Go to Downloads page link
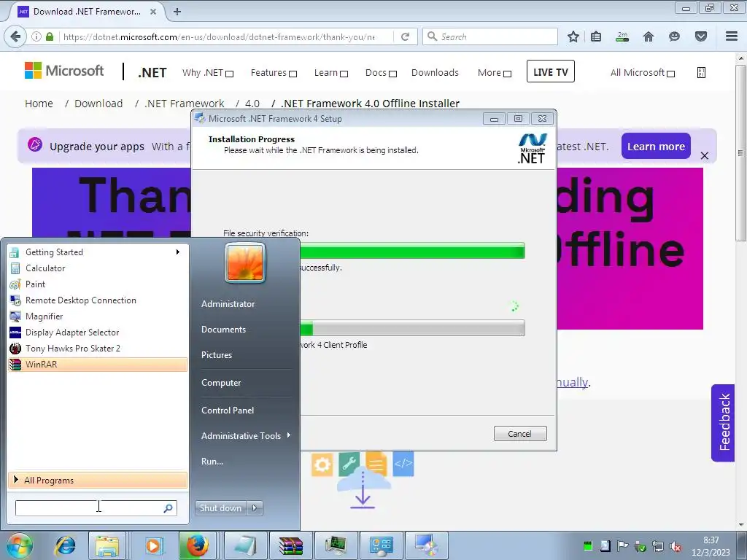 (x=435, y=73)
